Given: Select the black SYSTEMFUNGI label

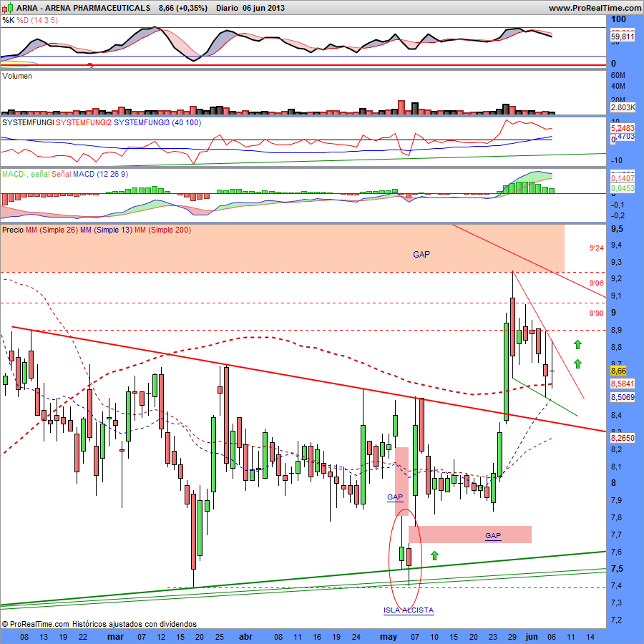Looking at the screenshot, I should 28,122.
